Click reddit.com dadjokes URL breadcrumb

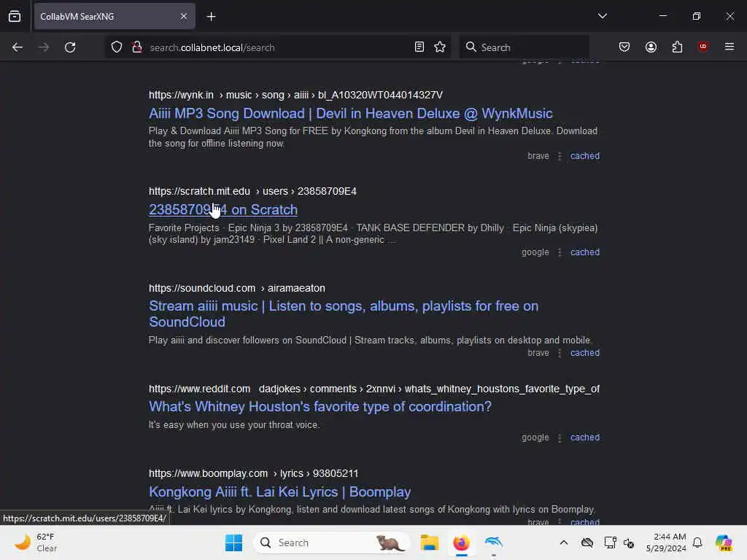tap(374, 389)
